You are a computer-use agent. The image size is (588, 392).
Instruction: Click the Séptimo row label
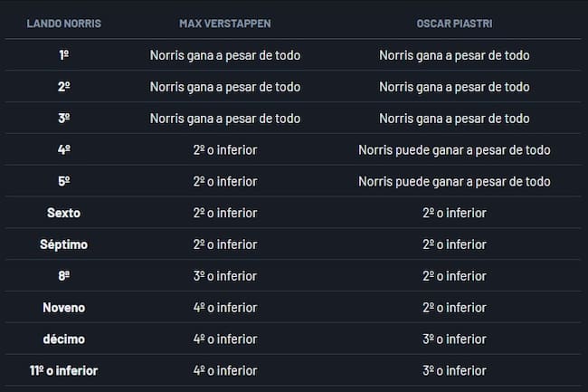click(x=64, y=244)
